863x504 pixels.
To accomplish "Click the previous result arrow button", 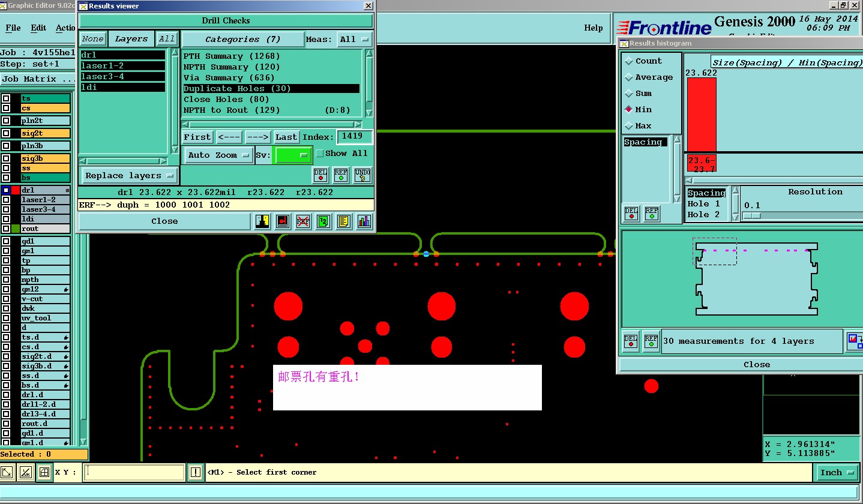I will tap(229, 137).
